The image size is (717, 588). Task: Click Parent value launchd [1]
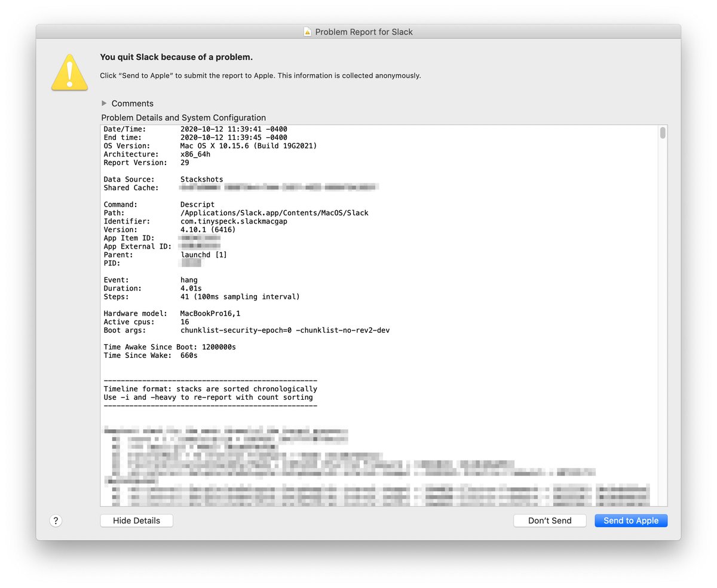pyautogui.click(x=204, y=255)
